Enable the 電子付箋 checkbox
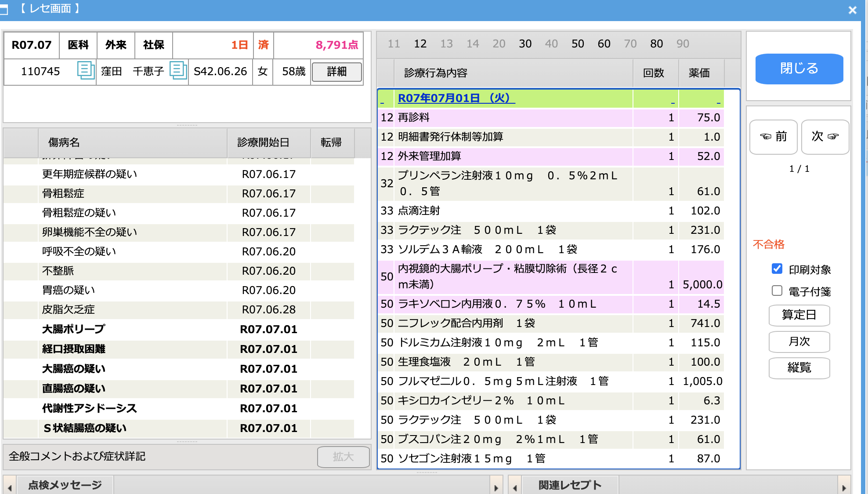This screenshot has height=494, width=868. coord(777,291)
